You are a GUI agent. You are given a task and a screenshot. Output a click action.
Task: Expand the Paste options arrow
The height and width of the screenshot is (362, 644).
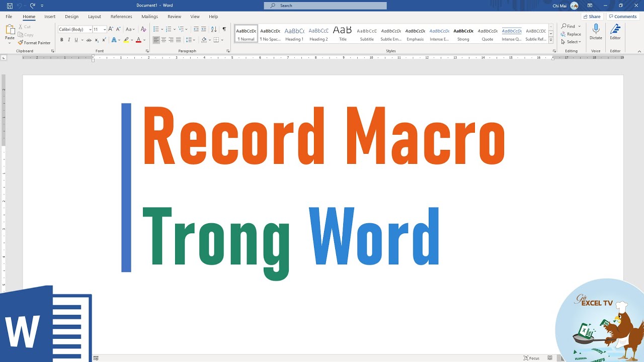(x=10, y=43)
